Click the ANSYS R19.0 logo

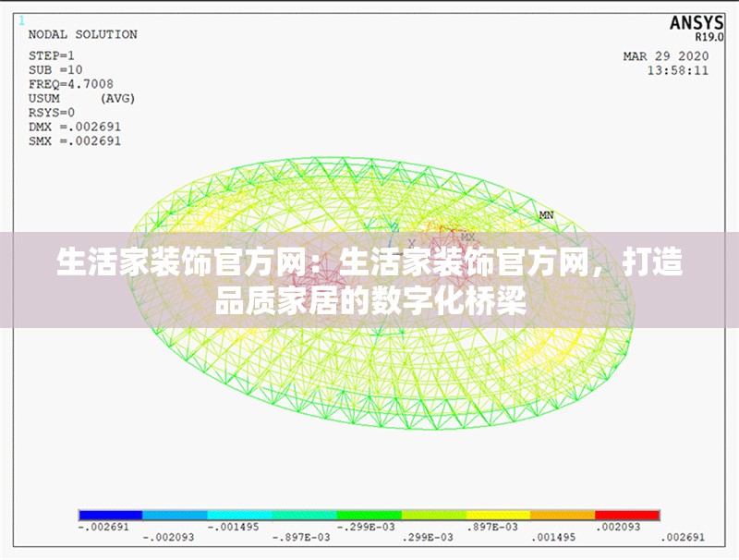697,25
